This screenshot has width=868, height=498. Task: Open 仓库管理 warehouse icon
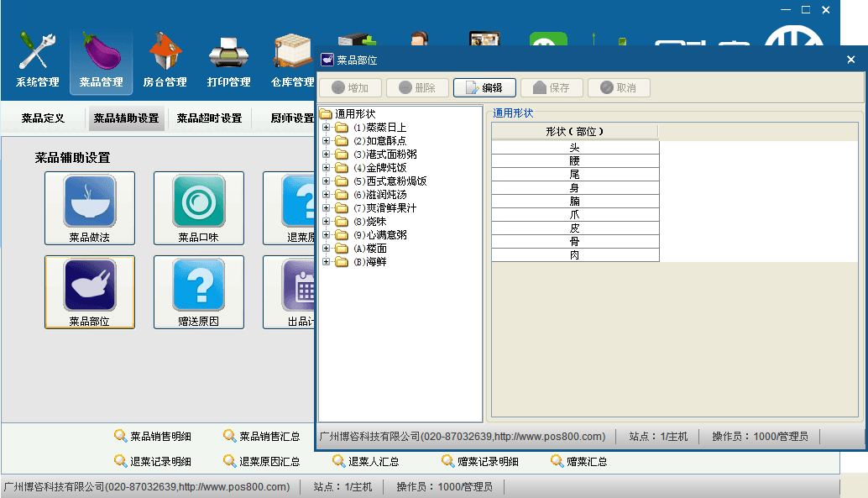click(x=292, y=60)
